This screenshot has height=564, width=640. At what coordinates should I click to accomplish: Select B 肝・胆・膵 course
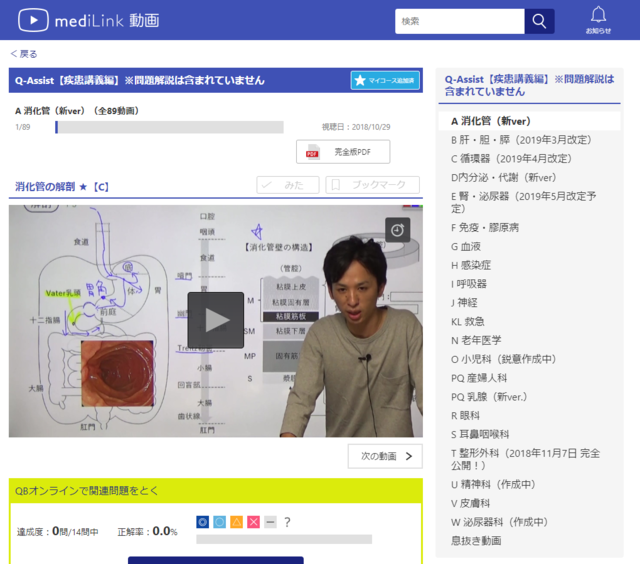(x=521, y=140)
